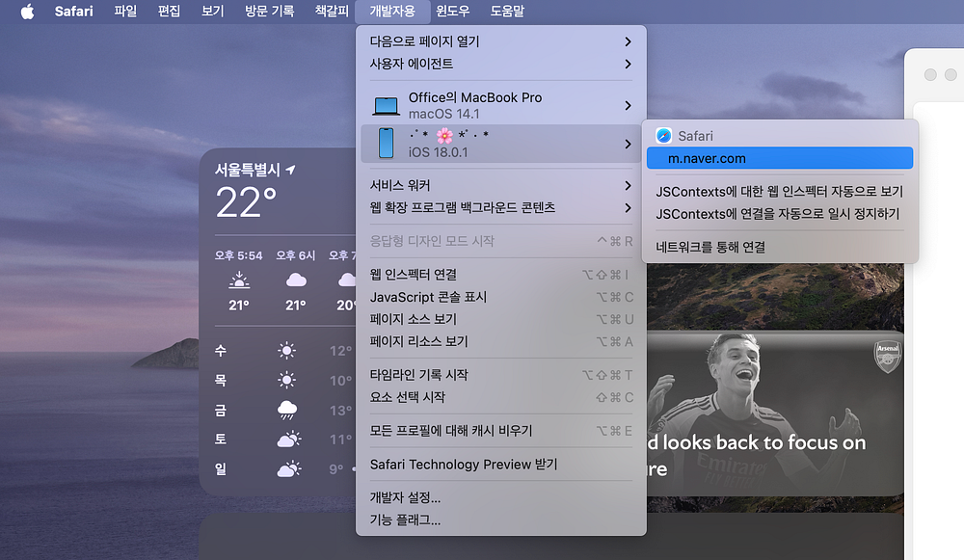Screen dimensions: 964x560
Task: Select the iOS 18.0.1 device entry
Action: (x=501, y=144)
